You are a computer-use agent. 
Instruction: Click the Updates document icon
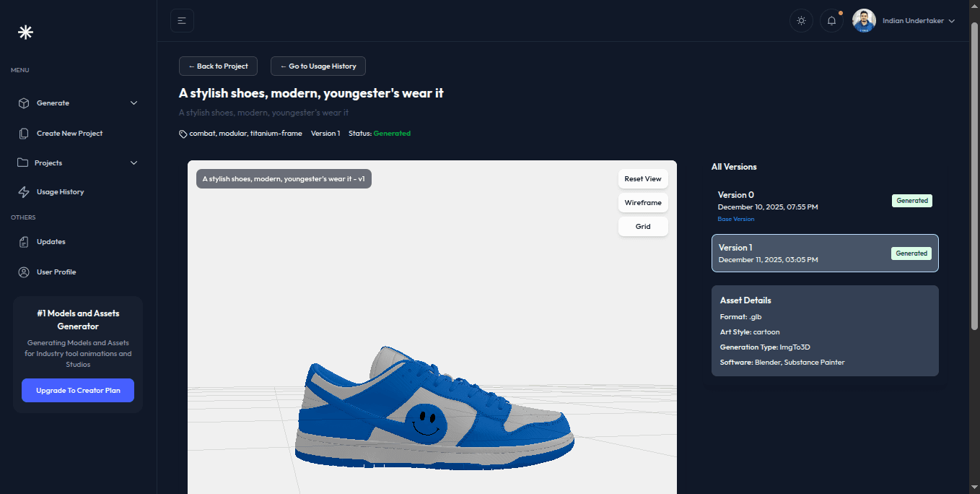[23, 242]
